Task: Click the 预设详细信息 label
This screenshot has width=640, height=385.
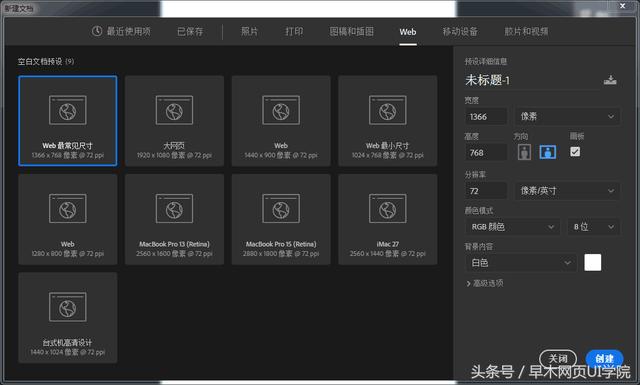Action: point(486,62)
